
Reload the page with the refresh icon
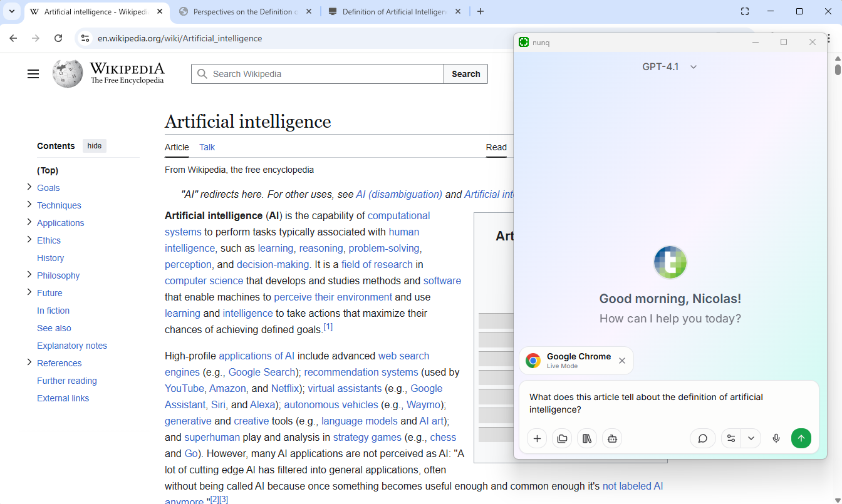(x=58, y=38)
